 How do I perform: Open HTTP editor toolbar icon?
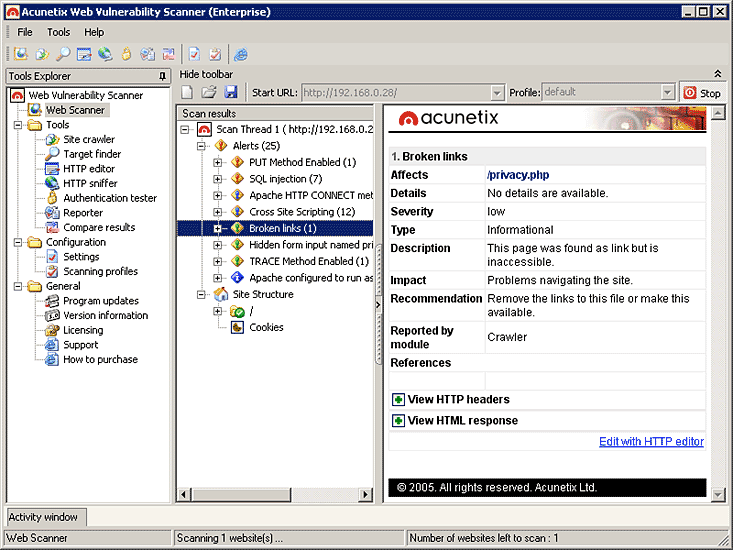click(84, 54)
